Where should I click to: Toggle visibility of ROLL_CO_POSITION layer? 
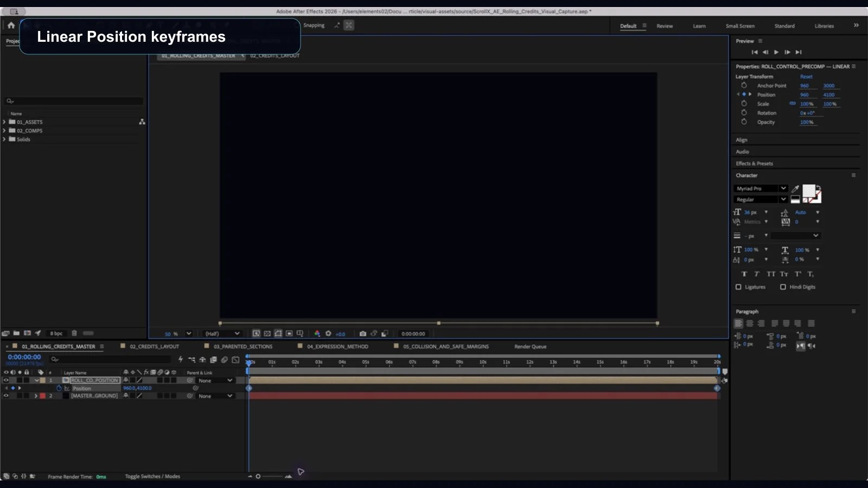pos(6,381)
